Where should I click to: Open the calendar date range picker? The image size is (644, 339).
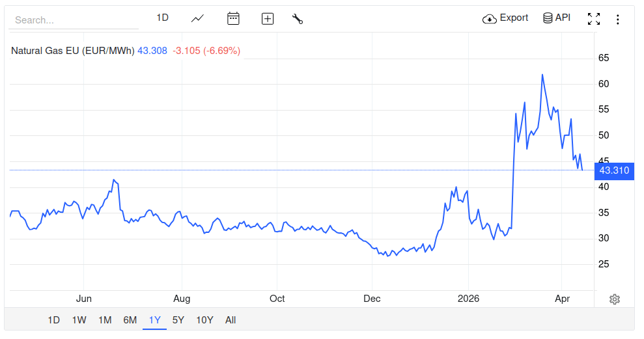click(233, 19)
